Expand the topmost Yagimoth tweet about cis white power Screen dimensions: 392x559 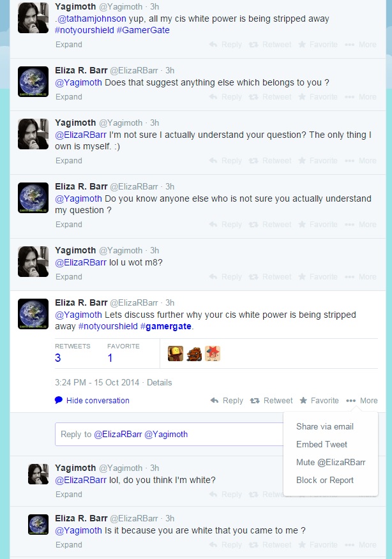coord(69,45)
